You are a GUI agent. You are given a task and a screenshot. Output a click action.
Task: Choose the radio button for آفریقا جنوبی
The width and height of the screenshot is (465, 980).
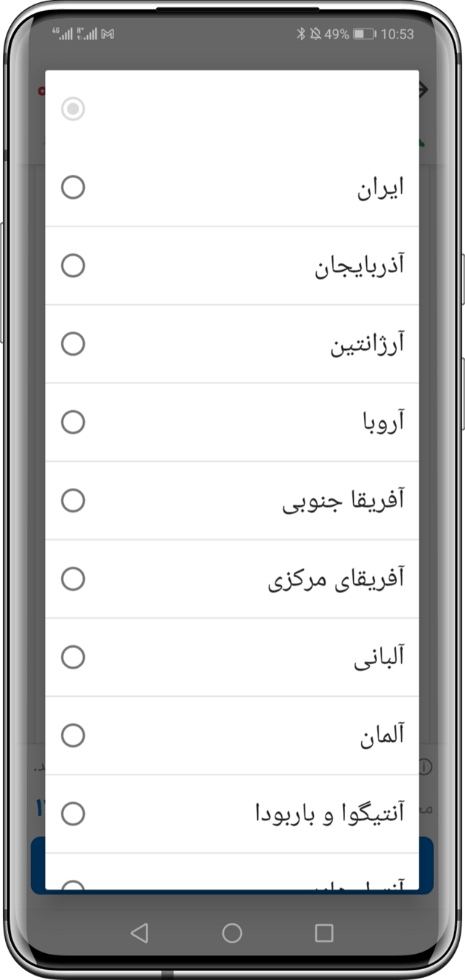[x=73, y=501]
